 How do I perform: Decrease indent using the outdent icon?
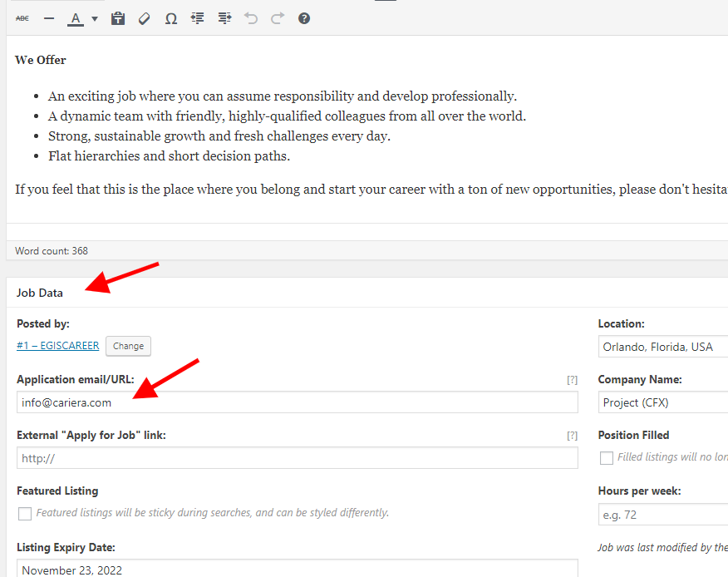point(197,18)
